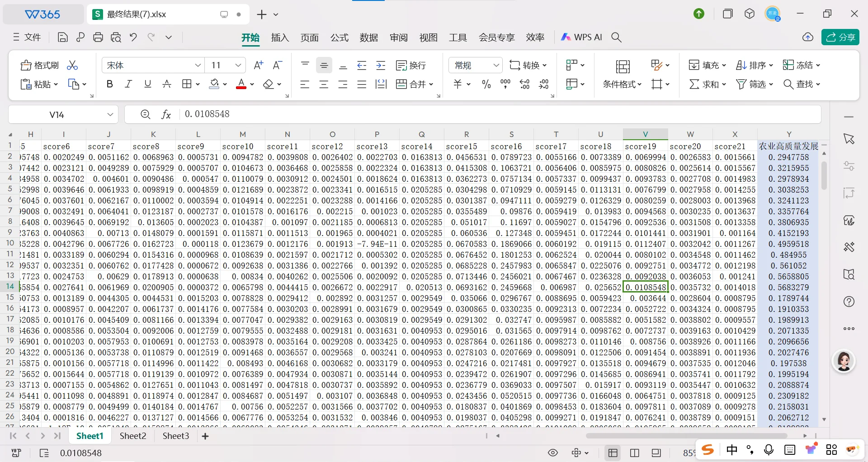Increase decimal places icon

[524, 84]
